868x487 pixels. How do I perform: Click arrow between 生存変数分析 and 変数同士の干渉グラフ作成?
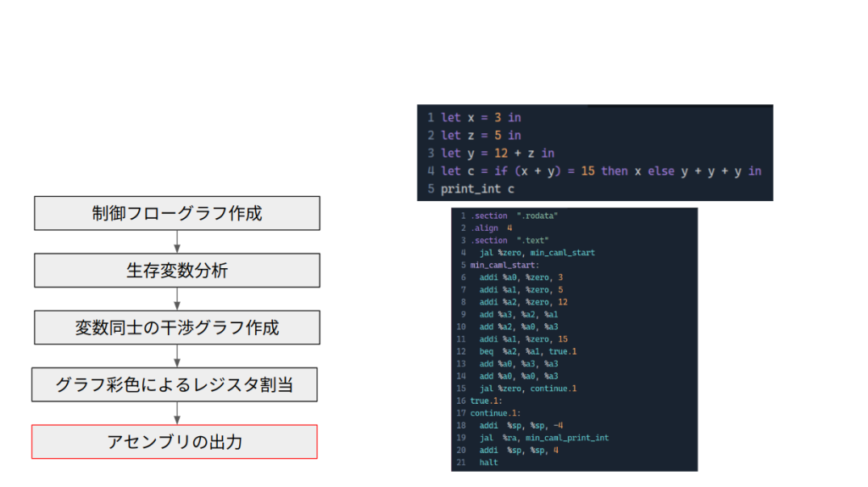coord(176,299)
